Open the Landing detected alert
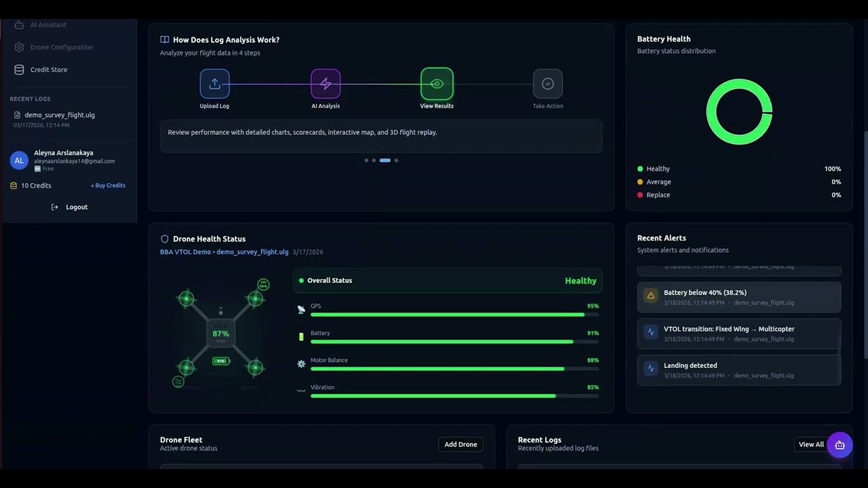 739,370
